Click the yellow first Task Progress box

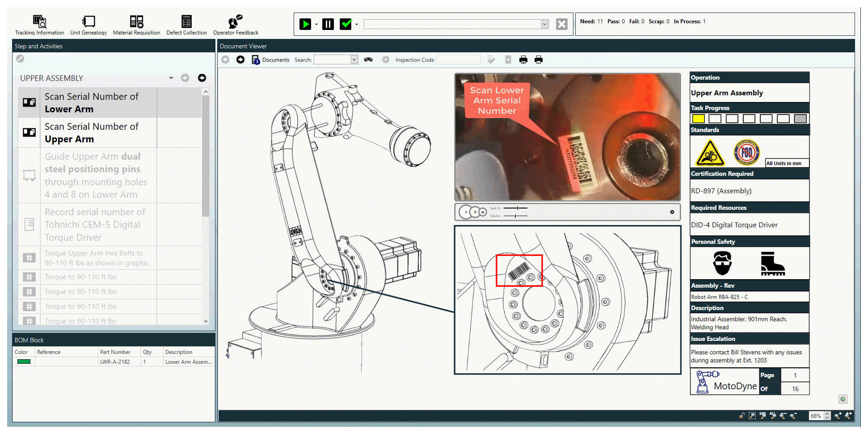tap(698, 119)
